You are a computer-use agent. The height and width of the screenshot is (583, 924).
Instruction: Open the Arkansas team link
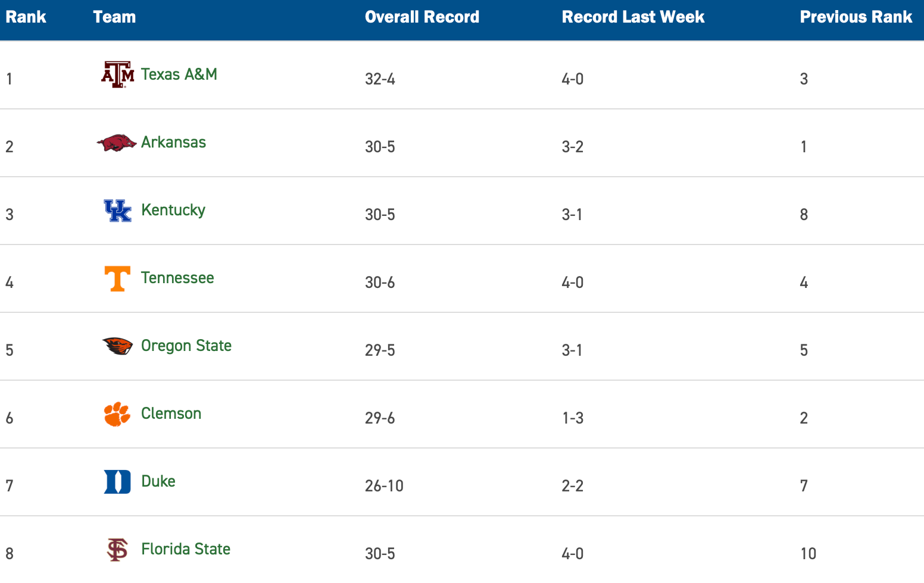pyautogui.click(x=173, y=142)
